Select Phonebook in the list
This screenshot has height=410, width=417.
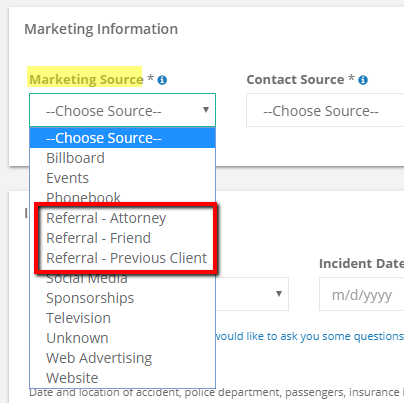(x=123, y=197)
